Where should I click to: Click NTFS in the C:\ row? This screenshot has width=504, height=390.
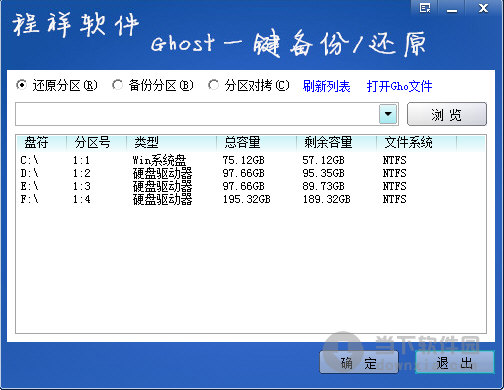pyautogui.click(x=394, y=160)
